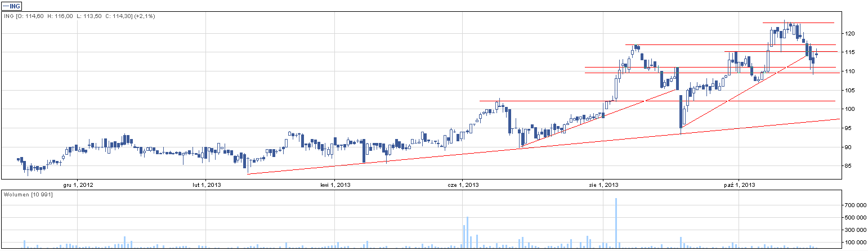Click the 85 price axis label

click(x=849, y=166)
